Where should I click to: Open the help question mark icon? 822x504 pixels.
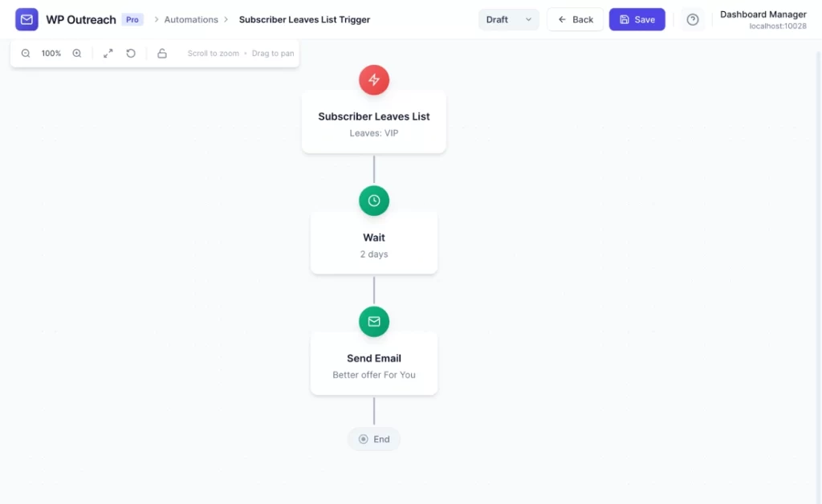click(x=693, y=19)
